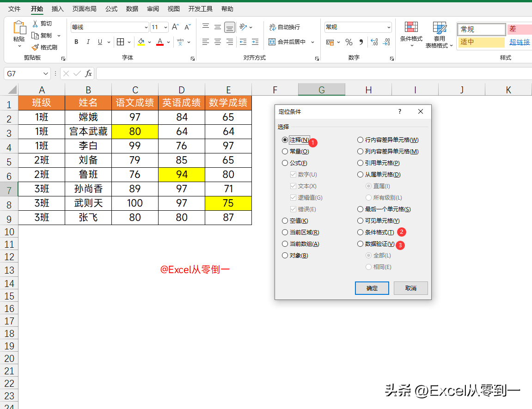532x409 pixels.
Task: Click the Insert Function fx icon
Action: click(x=88, y=73)
